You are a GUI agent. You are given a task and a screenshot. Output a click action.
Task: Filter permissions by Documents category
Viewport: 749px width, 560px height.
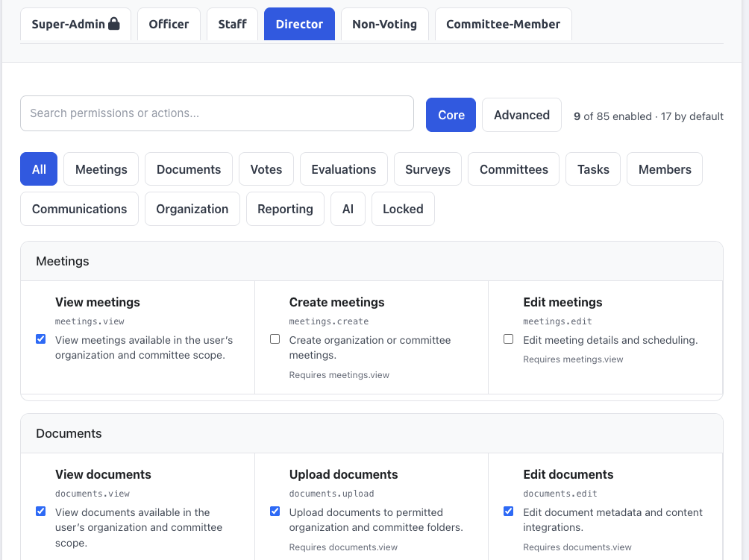pyautogui.click(x=189, y=169)
